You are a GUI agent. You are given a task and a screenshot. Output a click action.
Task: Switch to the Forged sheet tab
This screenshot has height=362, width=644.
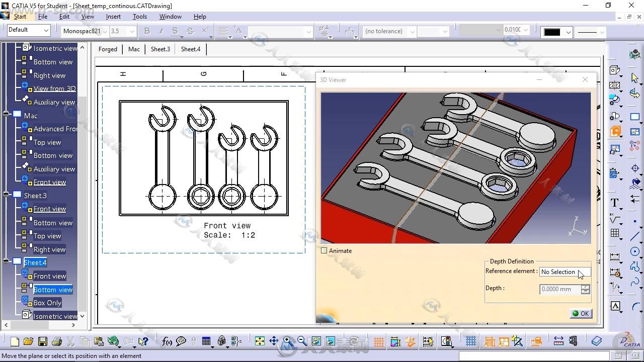[x=108, y=49]
